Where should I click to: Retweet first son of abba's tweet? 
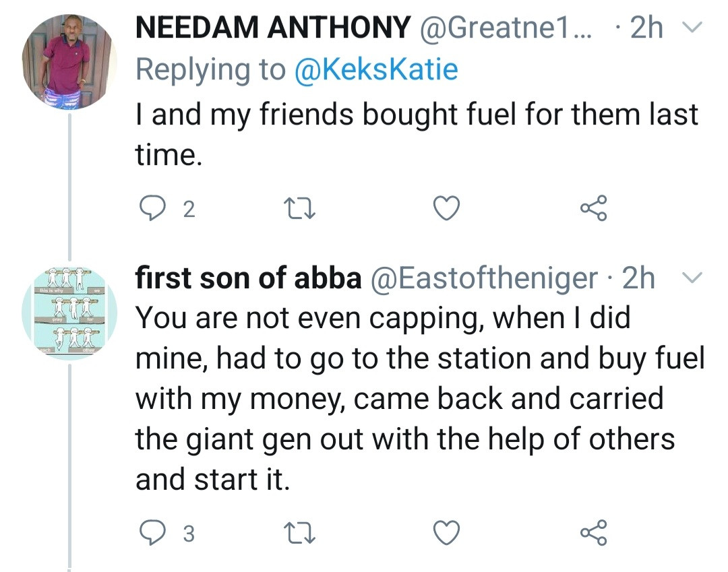[296, 533]
